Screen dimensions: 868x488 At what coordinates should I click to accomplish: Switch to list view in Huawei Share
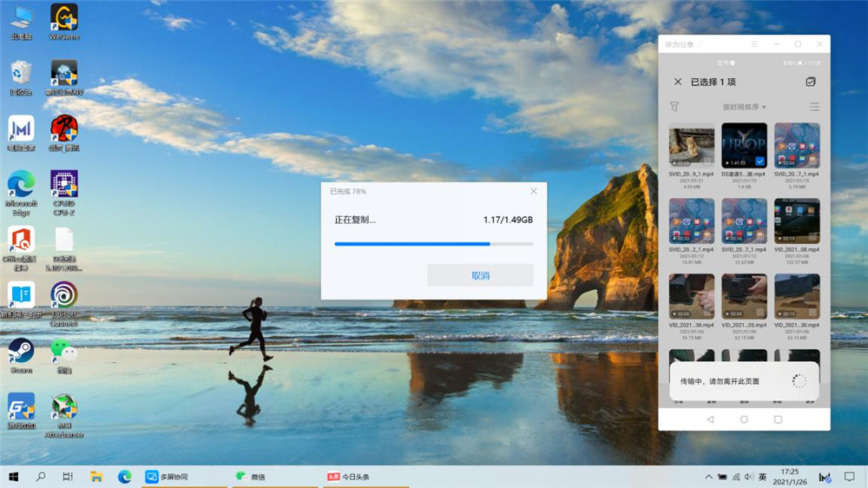tap(814, 106)
